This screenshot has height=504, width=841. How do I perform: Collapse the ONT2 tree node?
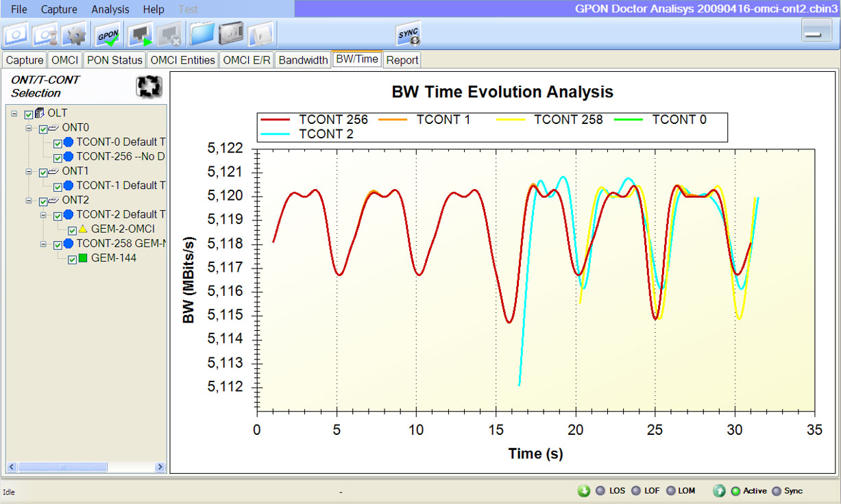(x=29, y=201)
